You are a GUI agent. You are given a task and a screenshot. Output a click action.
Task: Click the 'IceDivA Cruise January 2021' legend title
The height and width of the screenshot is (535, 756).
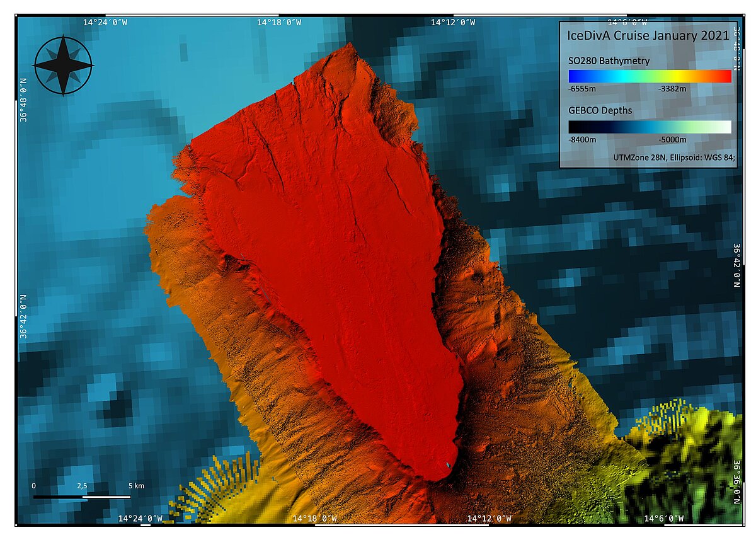(648, 35)
